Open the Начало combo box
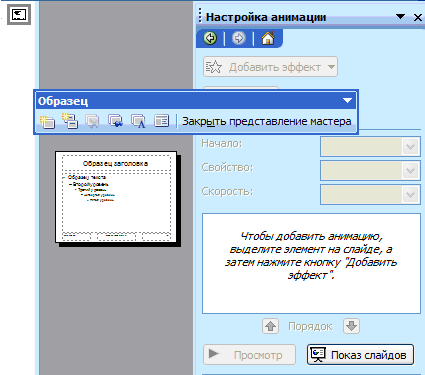Viewport: 425px width, 375px height. [x=370, y=146]
